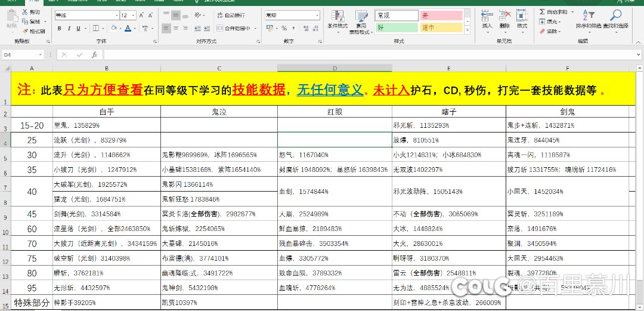The height and width of the screenshot is (311, 644).
Task: Open the font name dropdown
Action: tap(117, 16)
